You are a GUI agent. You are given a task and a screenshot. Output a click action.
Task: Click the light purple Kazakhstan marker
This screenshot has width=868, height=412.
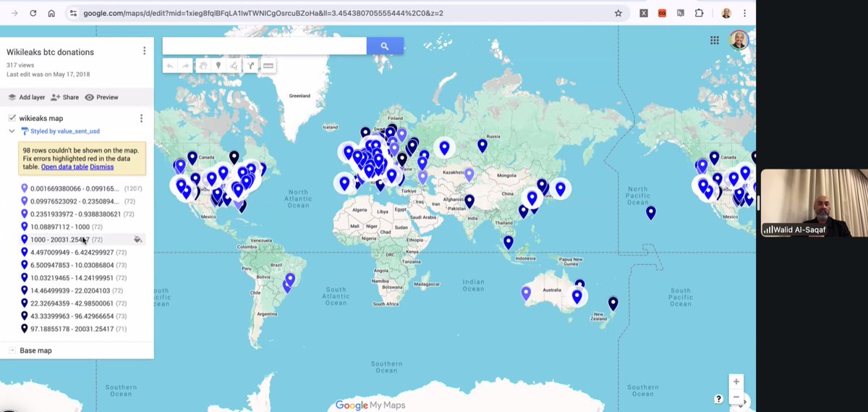pyautogui.click(x=469, y=175)
